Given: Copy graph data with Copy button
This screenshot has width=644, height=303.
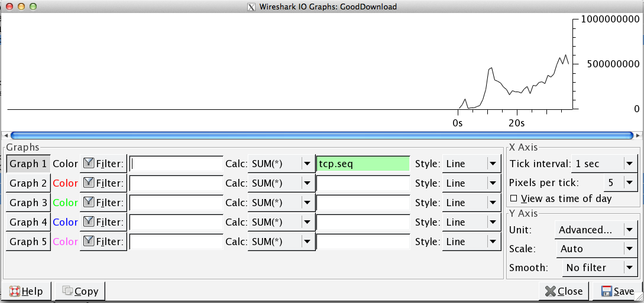Looking at the screenshot, I should tap(80, 292).
